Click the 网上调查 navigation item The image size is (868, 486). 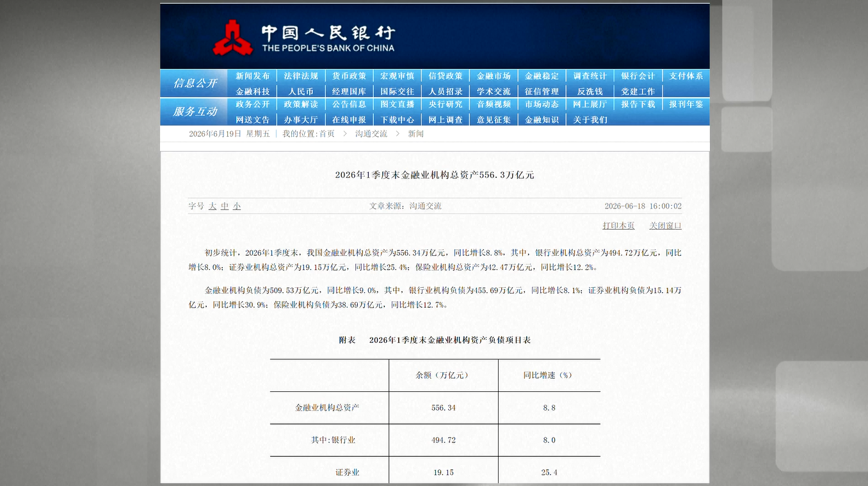(x=446, y=120)
